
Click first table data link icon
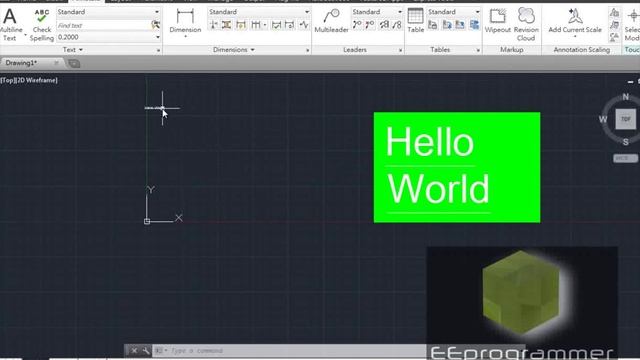point(433,25)
